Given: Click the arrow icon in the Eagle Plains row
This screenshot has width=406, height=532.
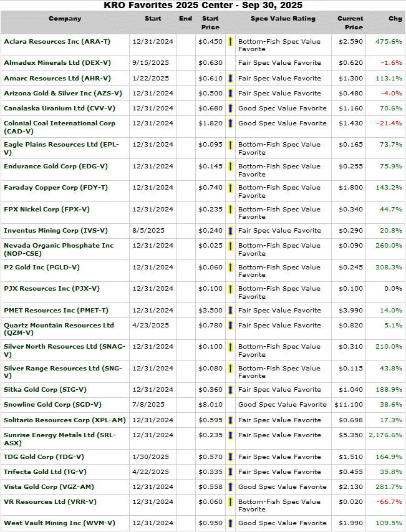Looking at the screenshot, I should (x=230, y=145).
